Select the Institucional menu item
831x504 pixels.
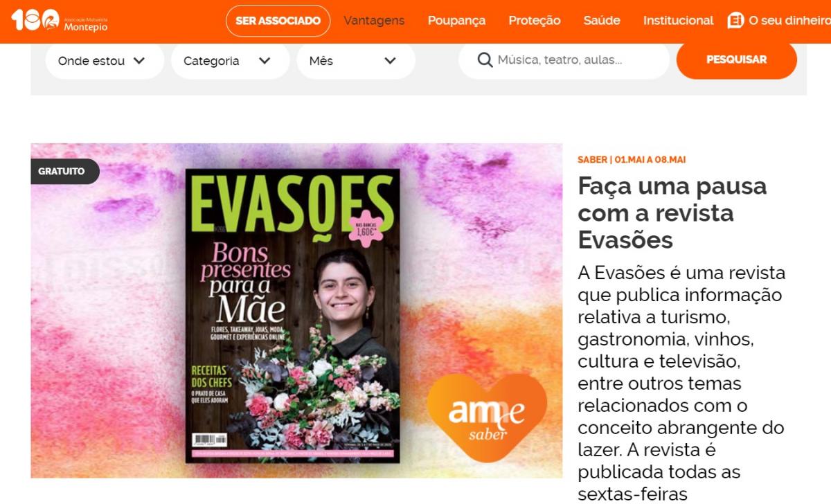pos(678,21)
